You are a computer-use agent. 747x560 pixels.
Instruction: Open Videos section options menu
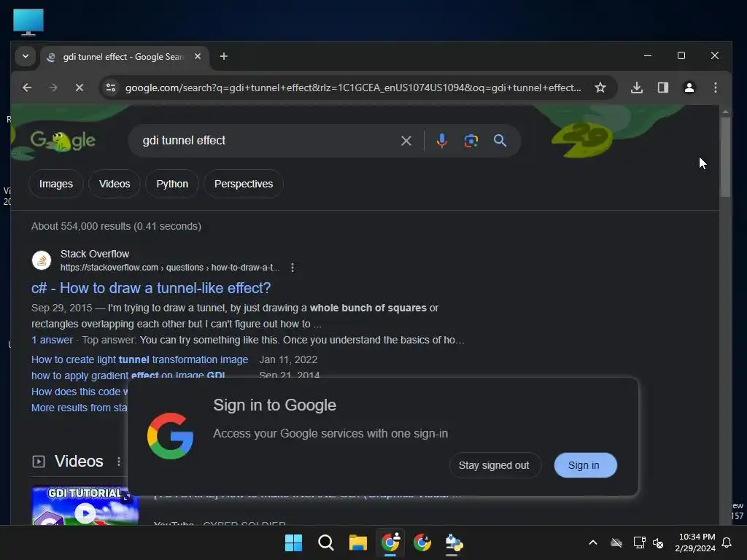pos(119,462)
